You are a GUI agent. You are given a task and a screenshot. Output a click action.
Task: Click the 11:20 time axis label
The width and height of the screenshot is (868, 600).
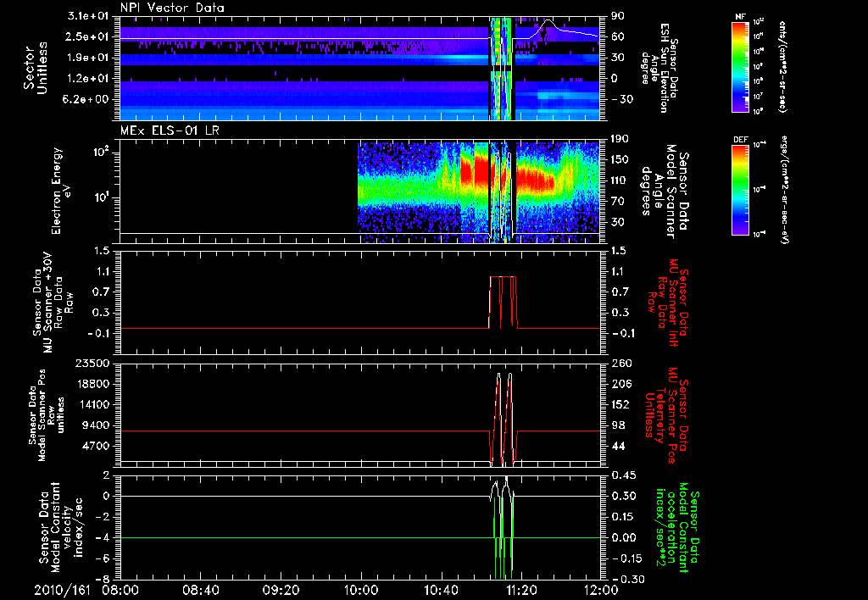coord(521,590)
